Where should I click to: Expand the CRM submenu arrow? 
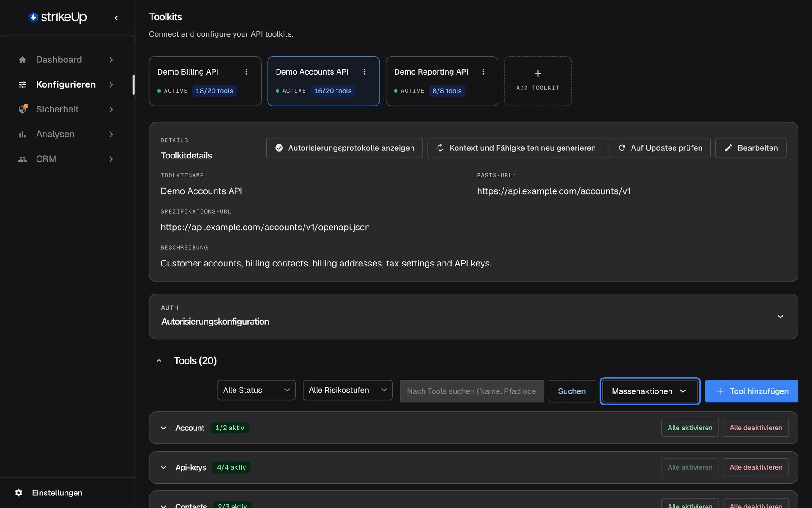[x=111, y=159]
